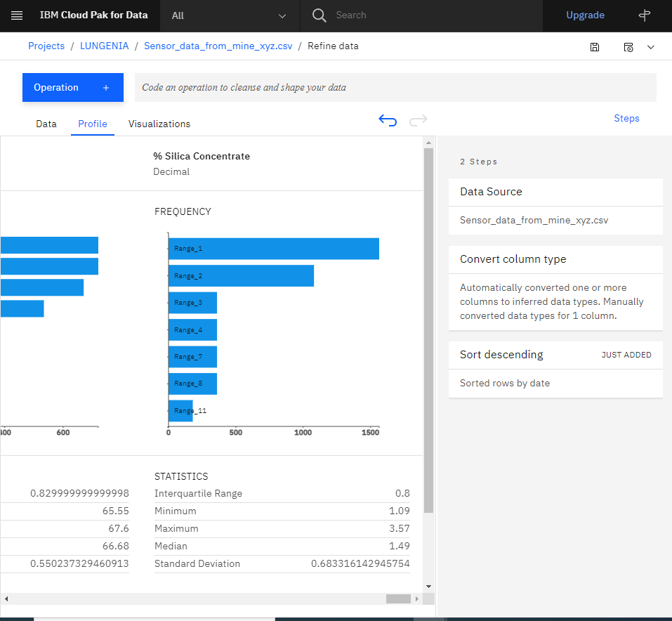
Task: Switch to the Data tab
Action: [46, 124]
